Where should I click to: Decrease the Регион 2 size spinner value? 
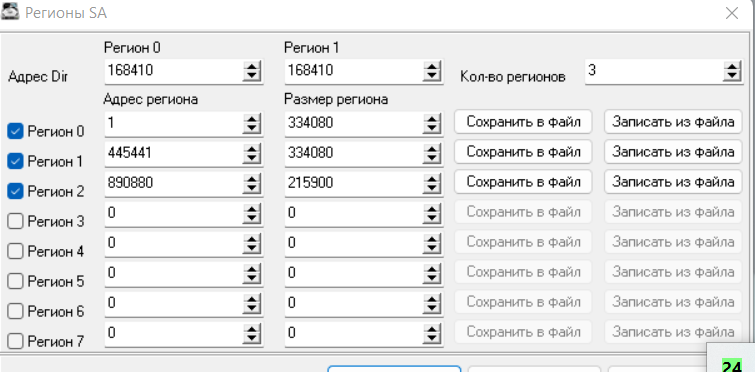[x=432, y=189]
